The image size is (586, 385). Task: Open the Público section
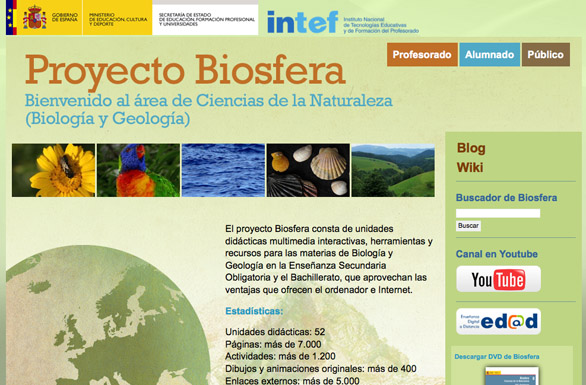(546, 55)
